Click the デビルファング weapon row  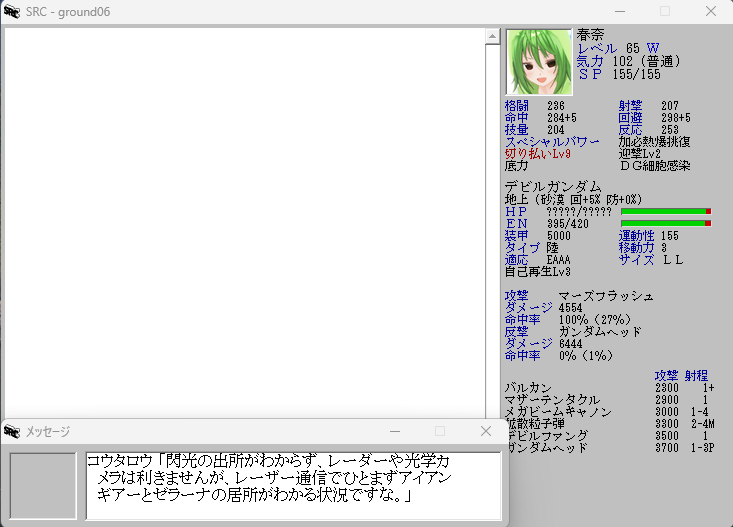[x=610, y=435]
